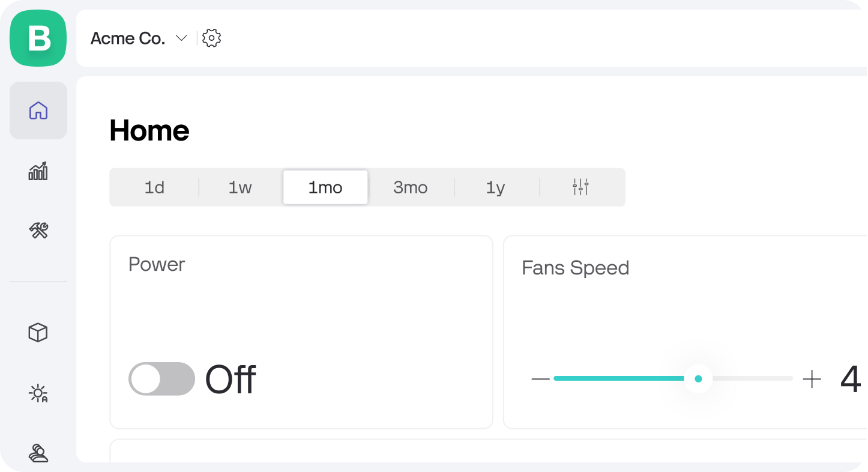Image resolution: width=868 pixels, height=472 pixels.
Task: Open the analytics chart sidebar icon
Action: click(x=38, y=171)
